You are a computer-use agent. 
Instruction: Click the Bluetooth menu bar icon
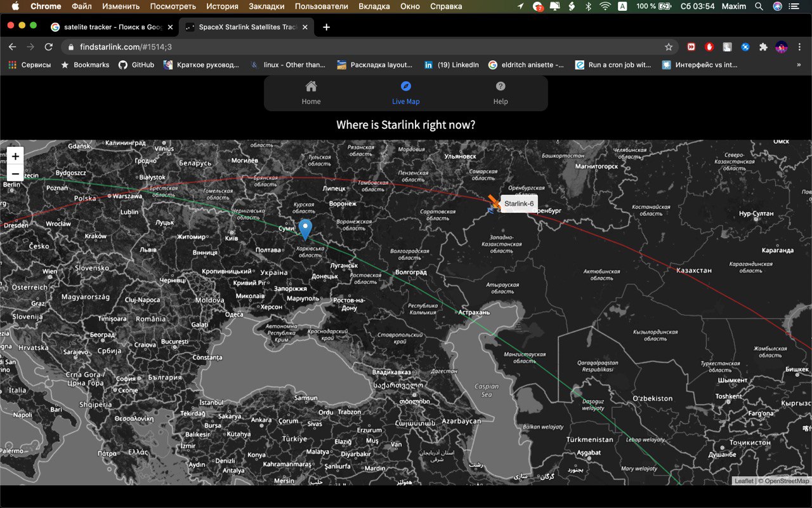tap(588, 6)
